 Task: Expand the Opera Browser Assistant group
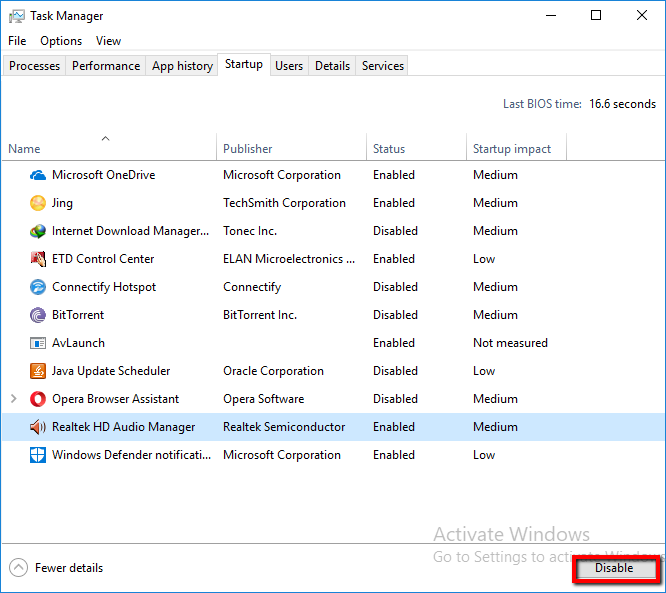coord(14,399)
